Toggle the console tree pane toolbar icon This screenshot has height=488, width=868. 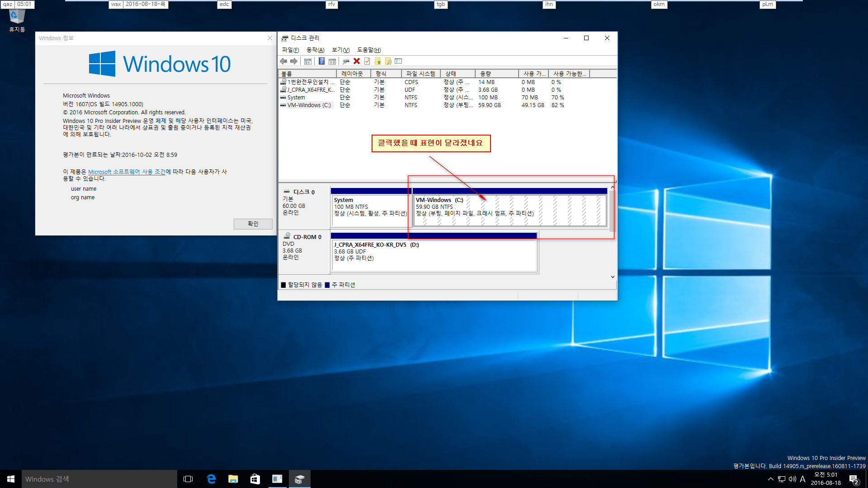[308, 61]
